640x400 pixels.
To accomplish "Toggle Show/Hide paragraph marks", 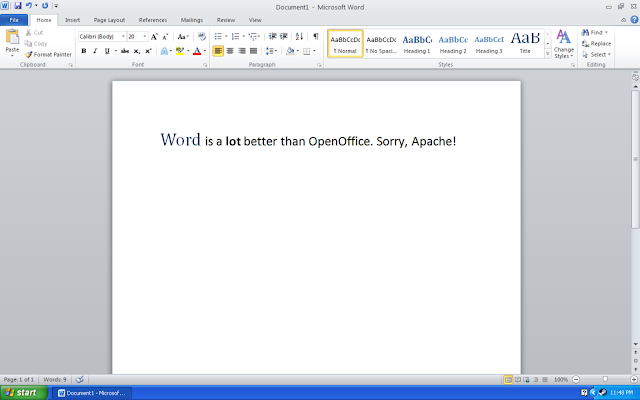I will pyautogui.click(x=316, y=36).
